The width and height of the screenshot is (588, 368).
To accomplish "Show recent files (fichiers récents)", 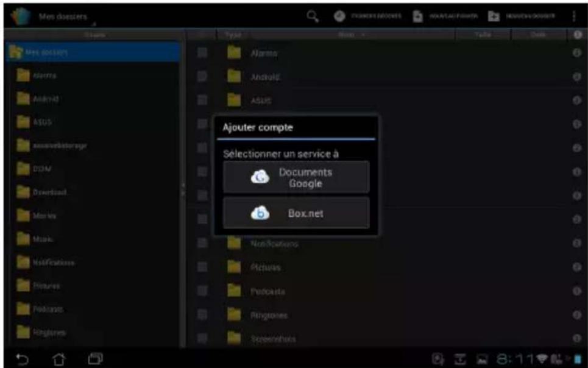I will pyautogui.click(x=367, y=16).
